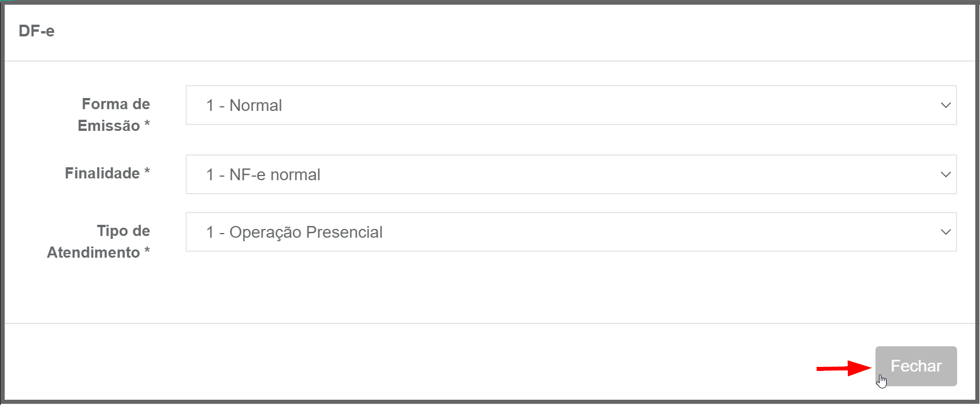This screenshot has height=405, width=980.
Task: Open the Tipo de Atendimento dropdown
Action: [x=571, y=232]
